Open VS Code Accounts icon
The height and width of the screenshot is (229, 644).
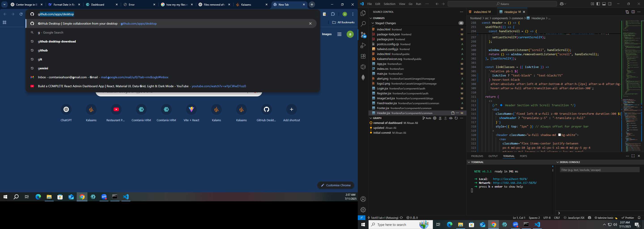coord(363,199)
